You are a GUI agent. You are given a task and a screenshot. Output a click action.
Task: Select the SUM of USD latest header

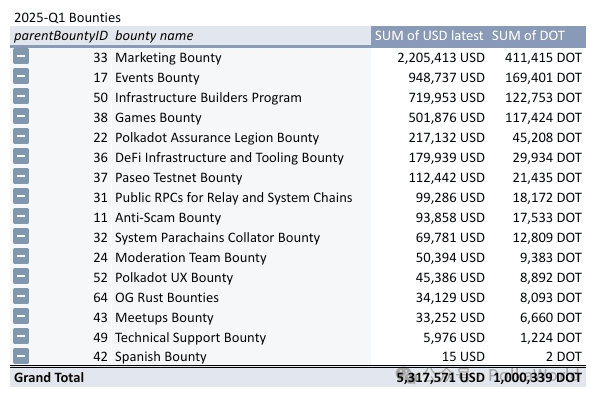[429, 36]
